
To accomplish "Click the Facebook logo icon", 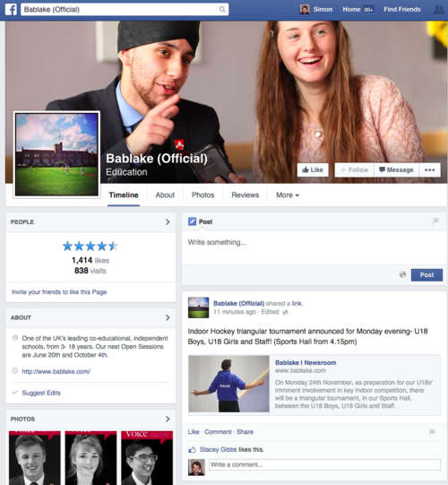I will (11, 10).
